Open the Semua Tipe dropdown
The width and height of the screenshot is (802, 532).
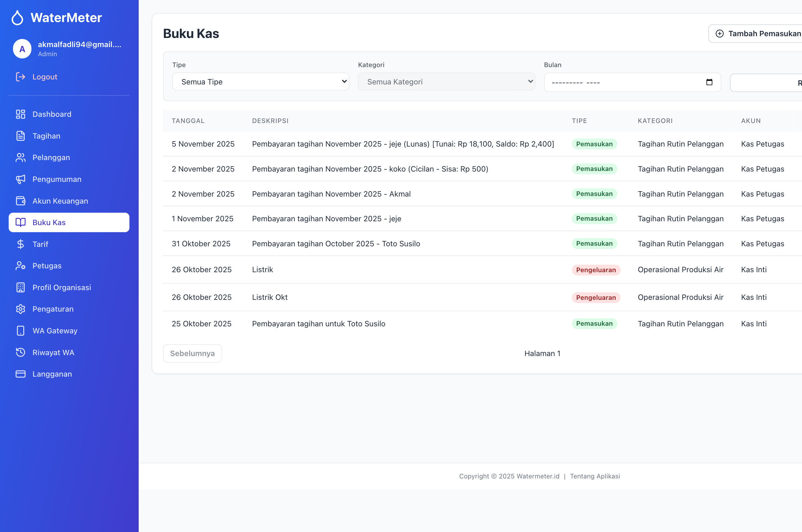coord(260,82)
